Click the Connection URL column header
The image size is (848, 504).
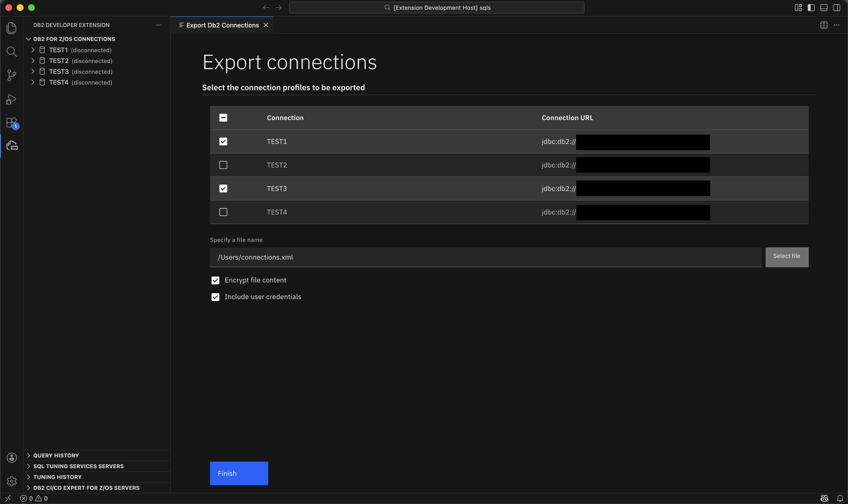(x=567, y=118)
